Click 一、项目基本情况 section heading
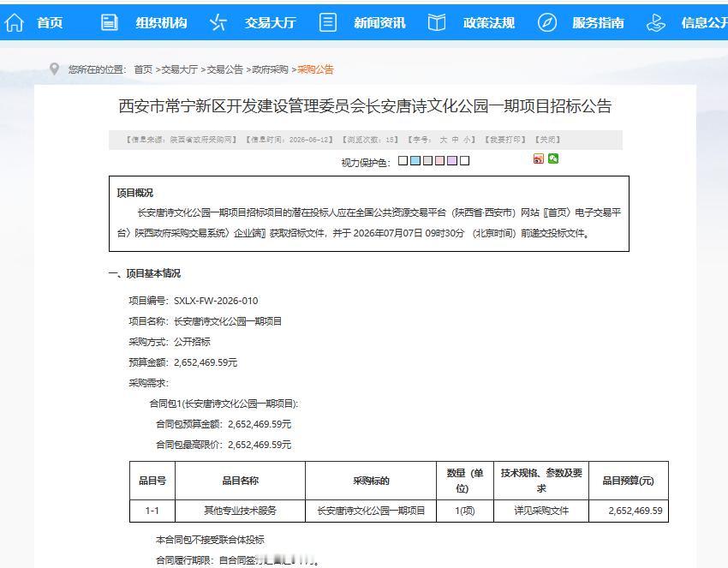Viewport: 728px width, 568px height. [x=145, y=273]
